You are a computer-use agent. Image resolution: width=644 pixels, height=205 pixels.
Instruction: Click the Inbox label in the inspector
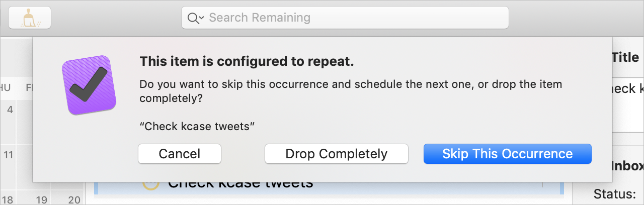627,166
